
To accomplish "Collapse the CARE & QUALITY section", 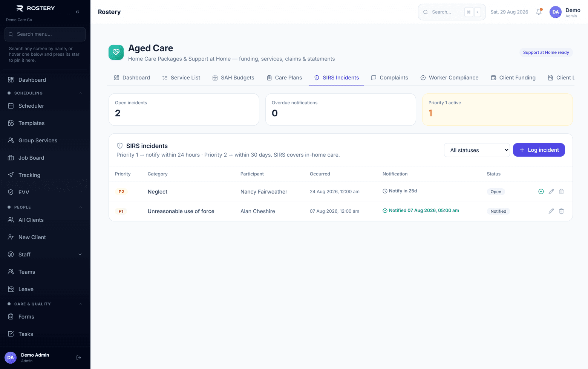I will [80, 304].
